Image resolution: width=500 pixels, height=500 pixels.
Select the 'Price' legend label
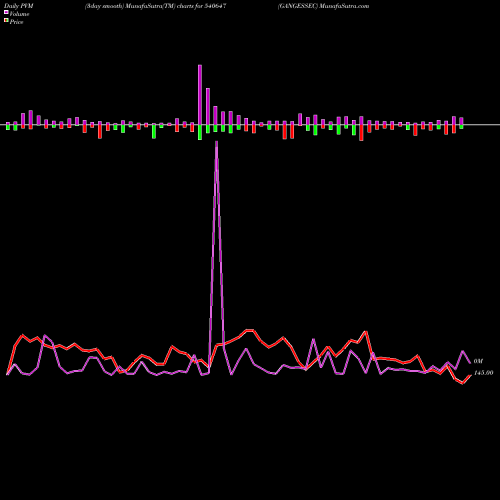click(x=16, y=22)
